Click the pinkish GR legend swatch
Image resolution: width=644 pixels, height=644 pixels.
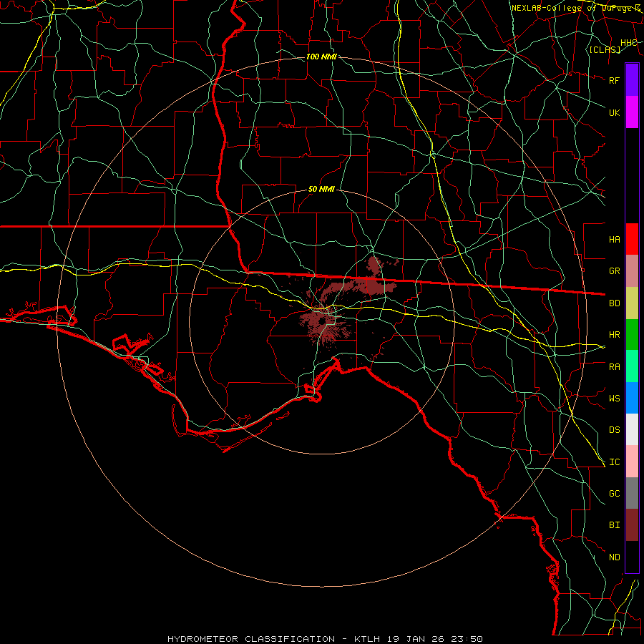[632, 271]
